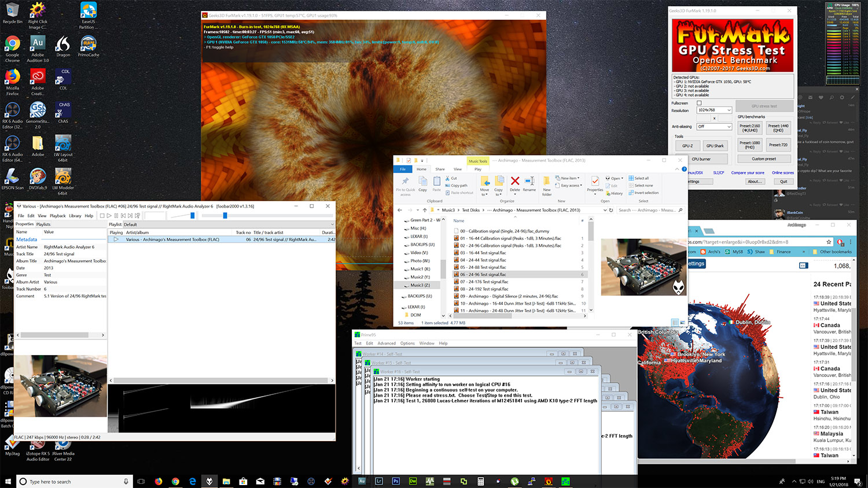Expand the Playlist Default dropdown in foobar2000
Screen dimensions: 868x488
pyautogui.click(x=332, y=224)
